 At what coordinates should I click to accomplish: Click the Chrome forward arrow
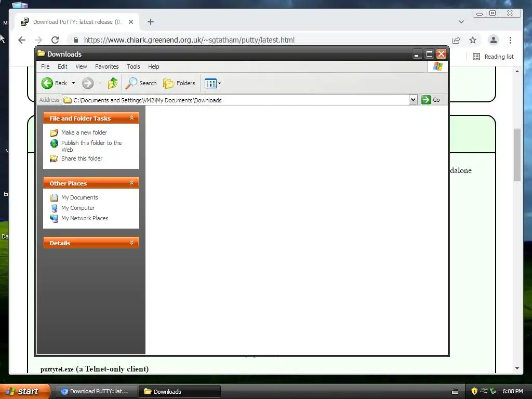tap(38, 40)
